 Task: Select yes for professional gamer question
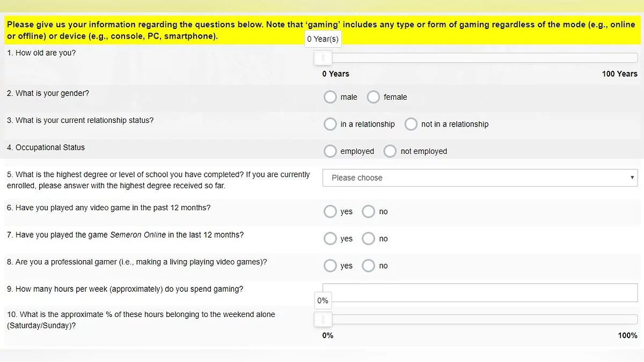point(330,266)
